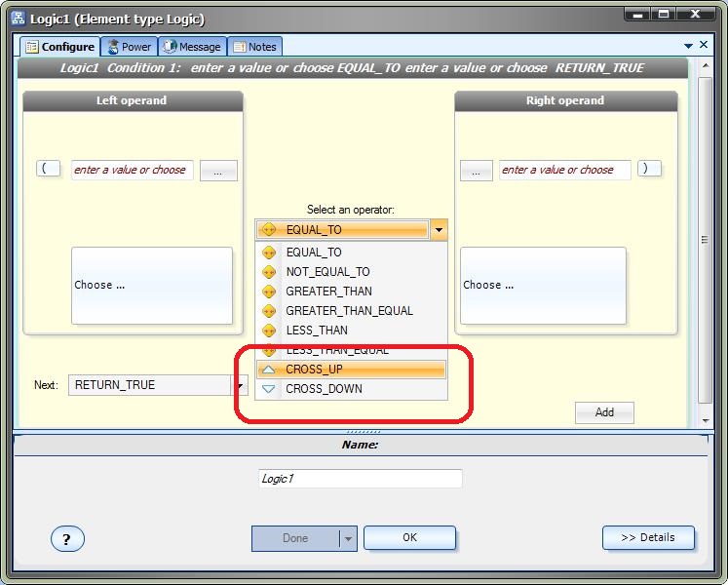The image size is (728, 585).
Task: Click the LESS_THAN operator icon
Action: (269, 331)
